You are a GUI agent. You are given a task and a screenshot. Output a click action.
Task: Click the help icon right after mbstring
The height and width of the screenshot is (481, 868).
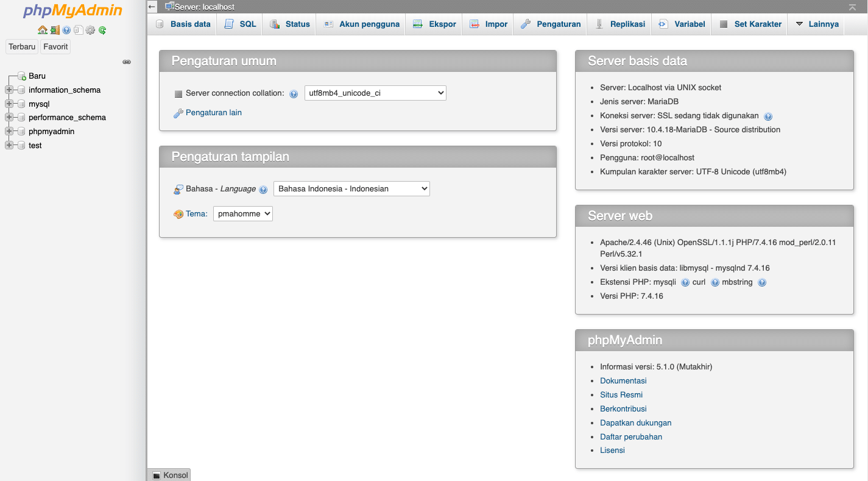coord(762,283)
